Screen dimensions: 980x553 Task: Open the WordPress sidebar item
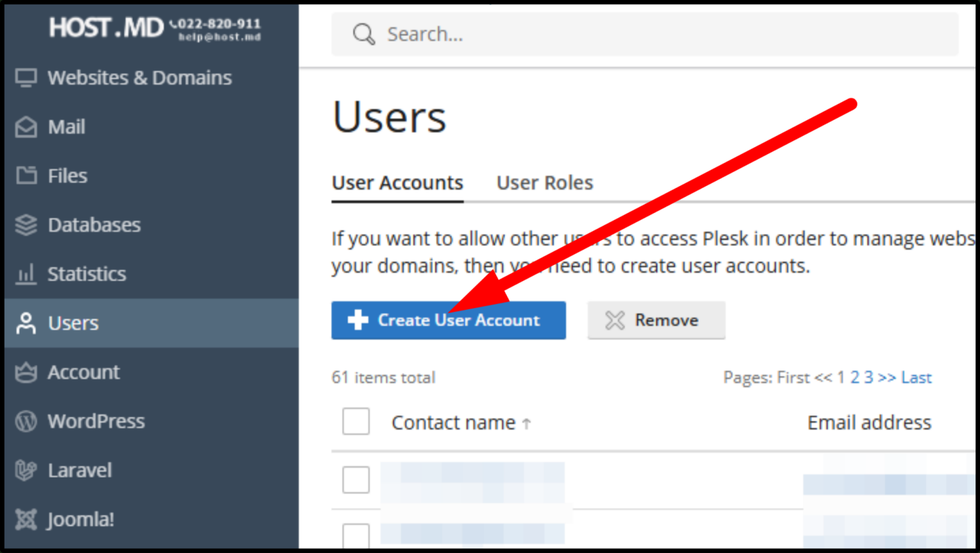(152, 421)
